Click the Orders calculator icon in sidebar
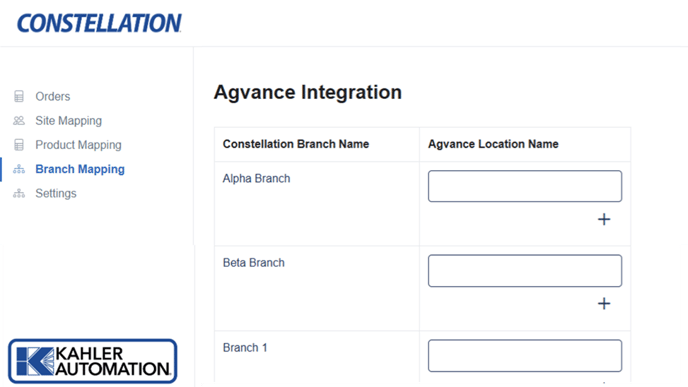 (x=19, y=96)
